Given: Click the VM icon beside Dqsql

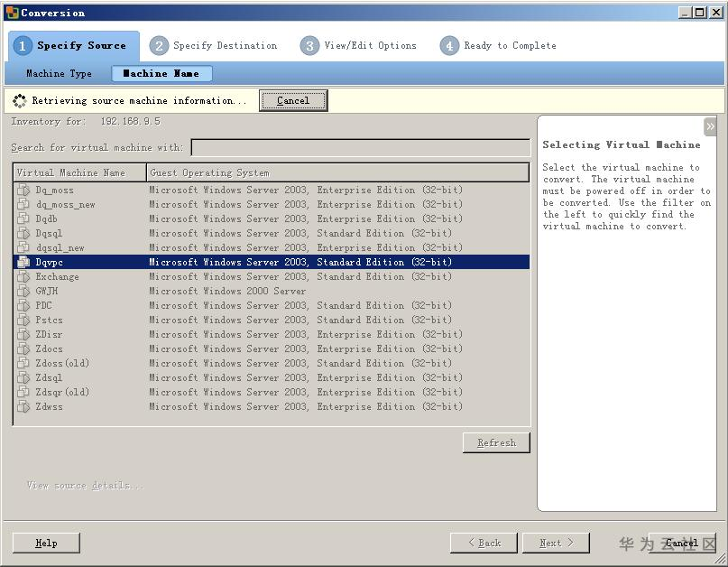Looking at the screenshot, I should [23, 233].
